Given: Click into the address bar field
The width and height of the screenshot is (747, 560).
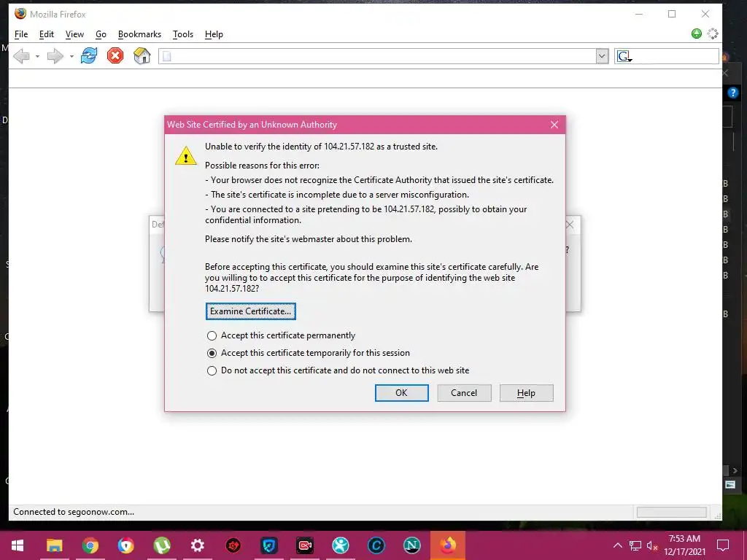Looking at the screenshot, I should pyautogui.click(x=377, y=56).
